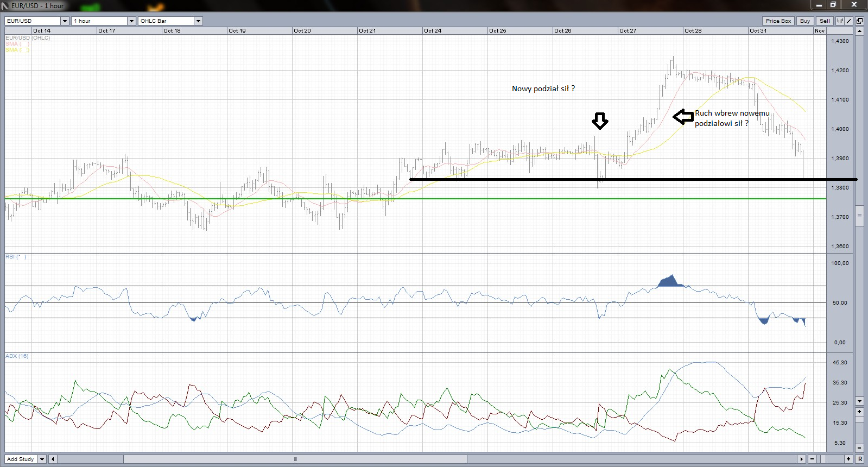This screenshot has width=868, height=467.
Task: Click the Buy button
Action: pos(804,21)
